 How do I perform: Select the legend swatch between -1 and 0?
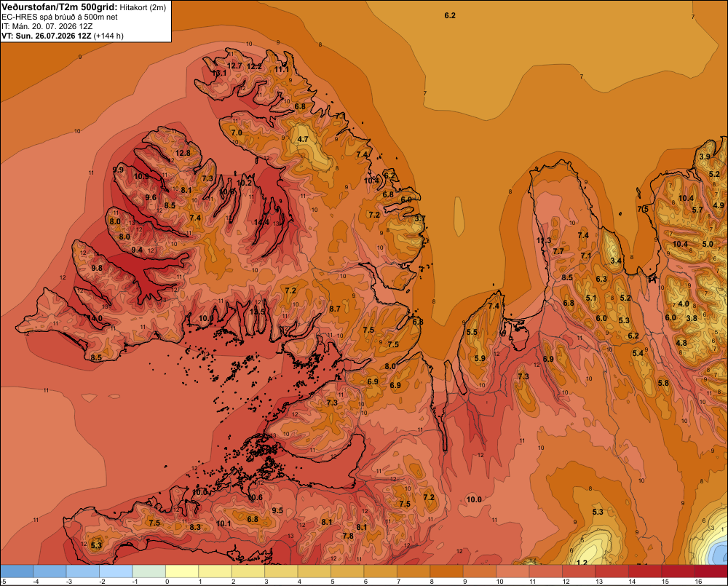149,571
